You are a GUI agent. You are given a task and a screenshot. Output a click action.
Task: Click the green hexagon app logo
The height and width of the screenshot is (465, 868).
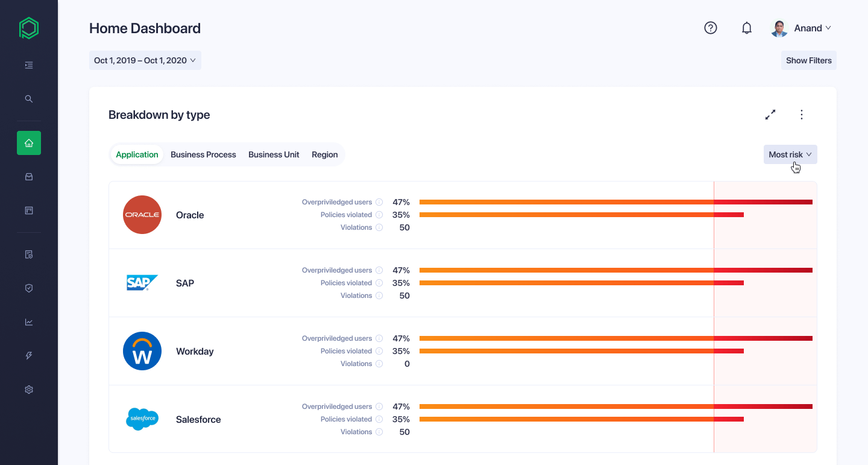pos(29,28)
